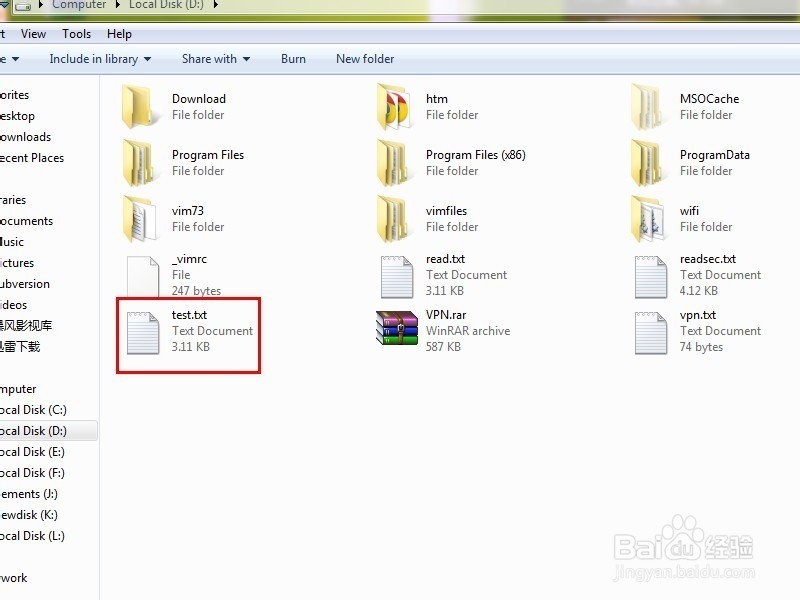The image size is (800, 600).
Task: Click the Download folder name
Action: [198, 98]
